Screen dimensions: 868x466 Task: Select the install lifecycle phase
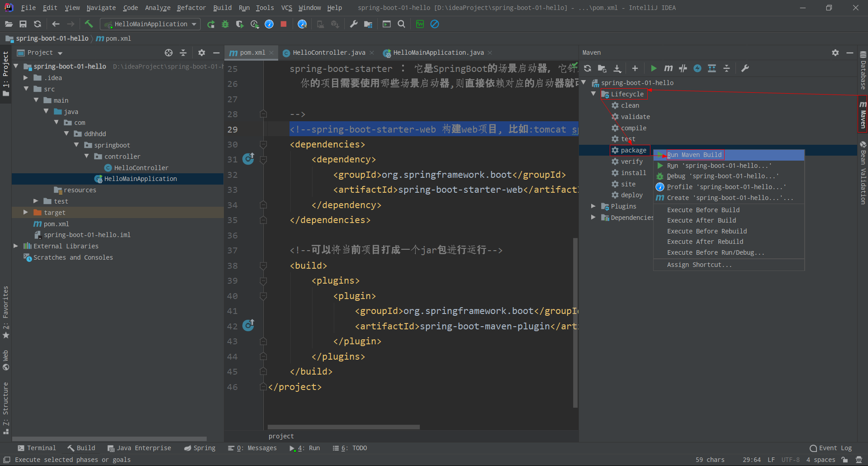click(x=633, y=173)
